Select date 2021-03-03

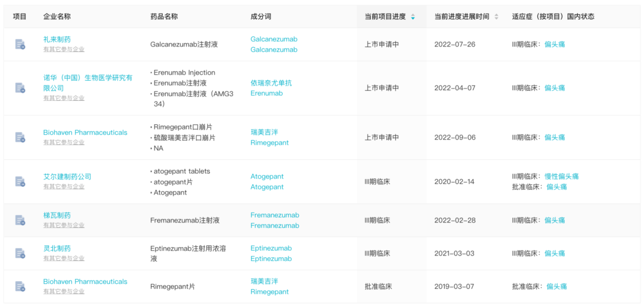pyautogui.click(x=454, y=253)
